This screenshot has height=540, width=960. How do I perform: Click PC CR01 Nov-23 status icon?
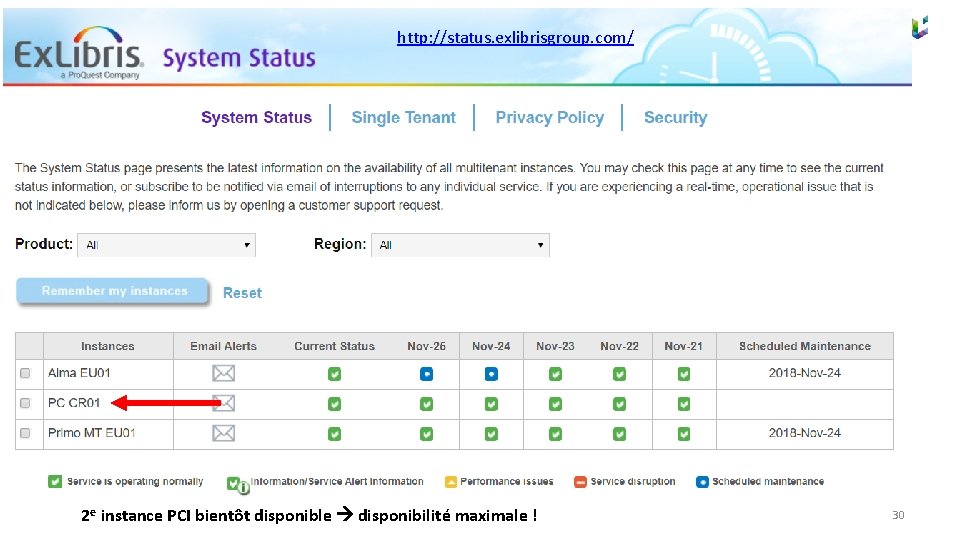[x=555, y=404]
